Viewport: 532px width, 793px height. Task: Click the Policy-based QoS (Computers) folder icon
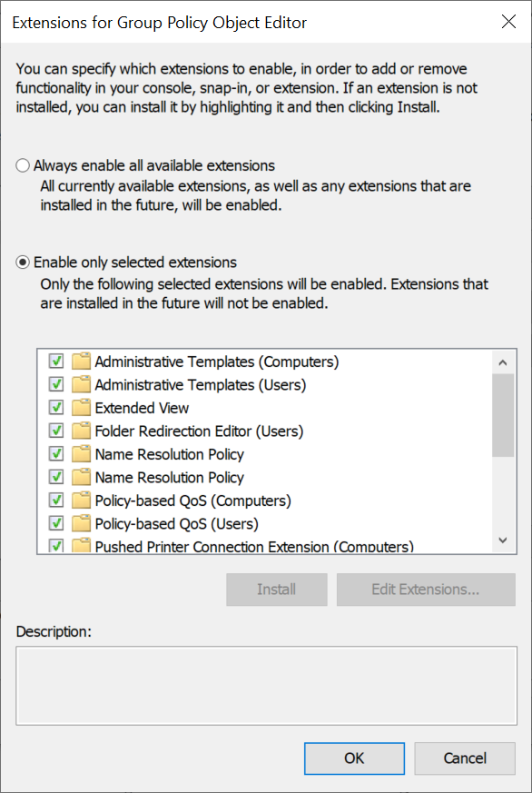click(x=81, y=501)
